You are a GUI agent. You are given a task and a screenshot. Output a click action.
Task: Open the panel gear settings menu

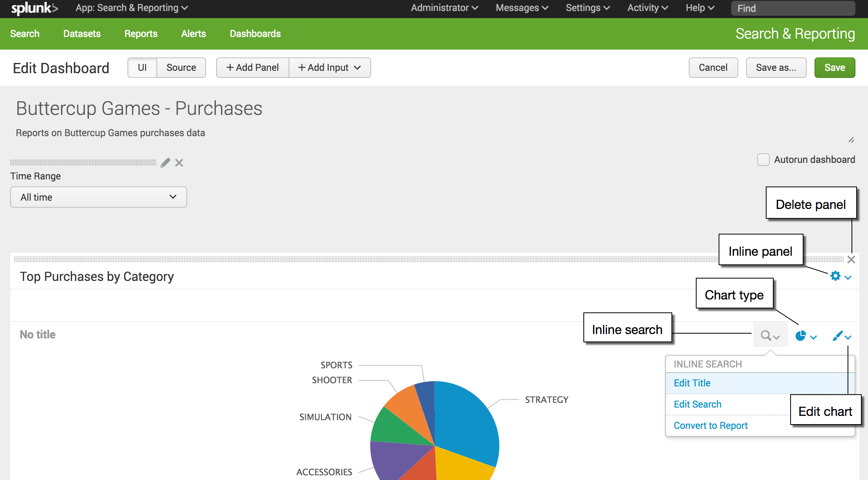[840, 276]
